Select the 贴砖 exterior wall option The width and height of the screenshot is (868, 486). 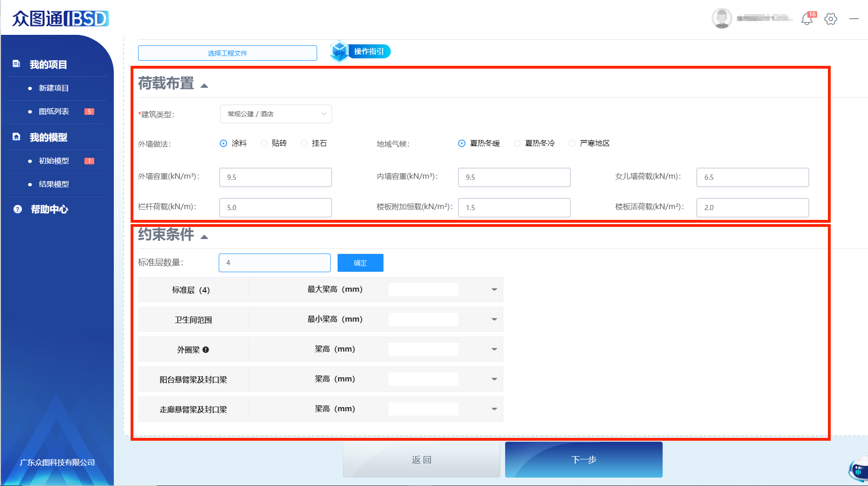coord(264,143)
